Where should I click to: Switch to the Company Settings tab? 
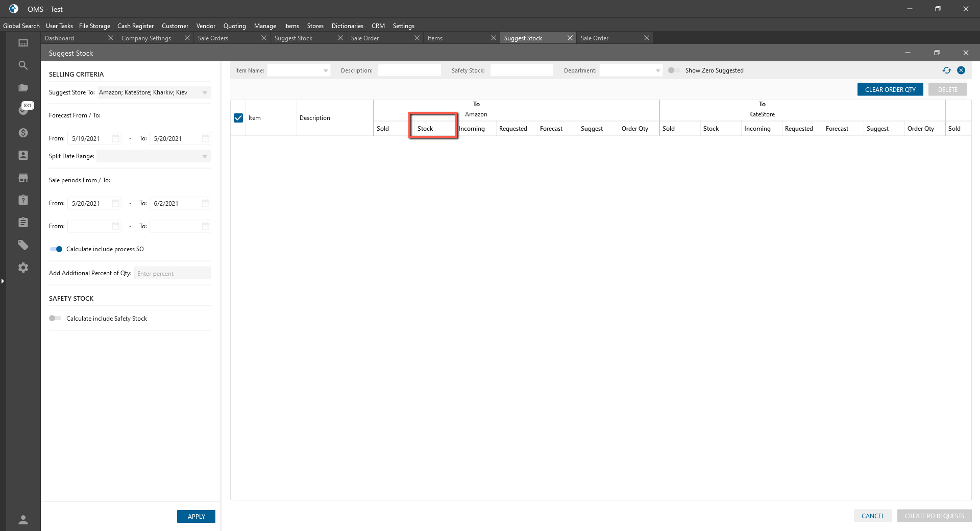146,38
